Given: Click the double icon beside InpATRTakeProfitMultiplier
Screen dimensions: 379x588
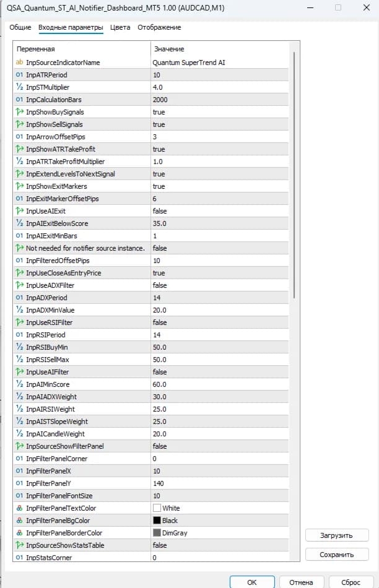Looking at the screenshot, I should [20, 162].
